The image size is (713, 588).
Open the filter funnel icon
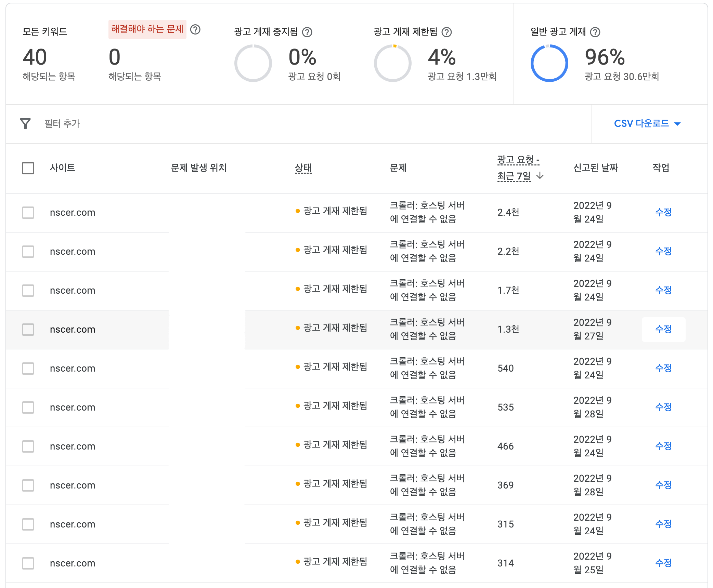coord(26,124)
